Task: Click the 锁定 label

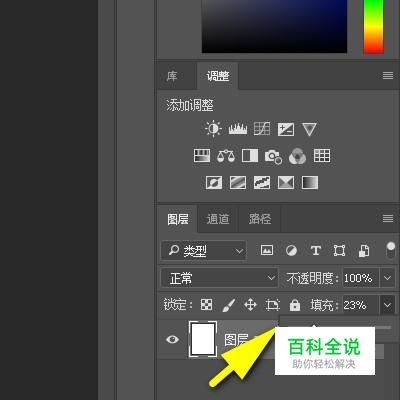Action: pyautogui.click(x=178, y=305)
